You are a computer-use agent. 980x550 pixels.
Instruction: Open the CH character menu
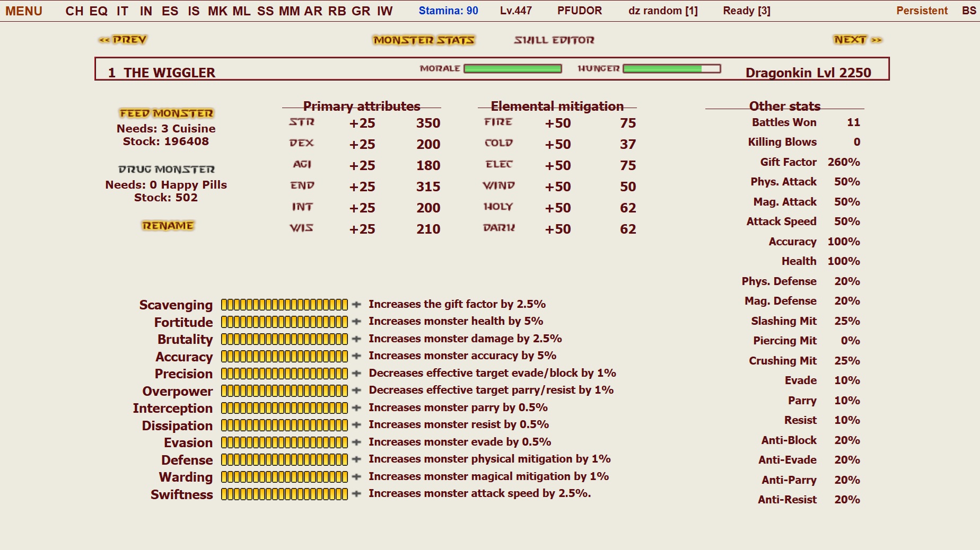coord(74,11)
